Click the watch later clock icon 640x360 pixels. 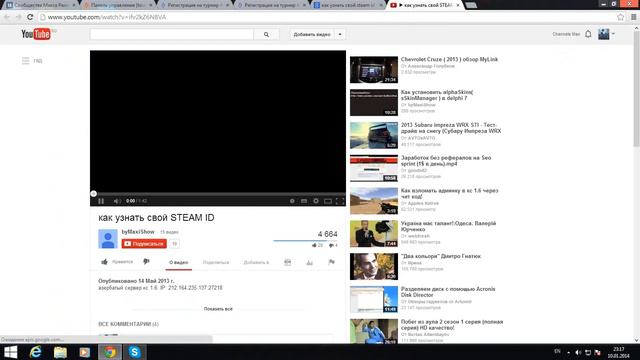(292, 201)
